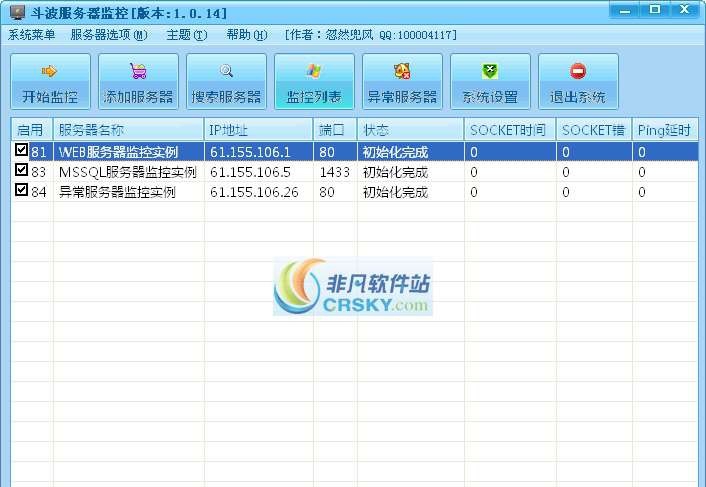706x487 pixels.
Task: Click IP address 61.155.106.5
Action: 250,172
